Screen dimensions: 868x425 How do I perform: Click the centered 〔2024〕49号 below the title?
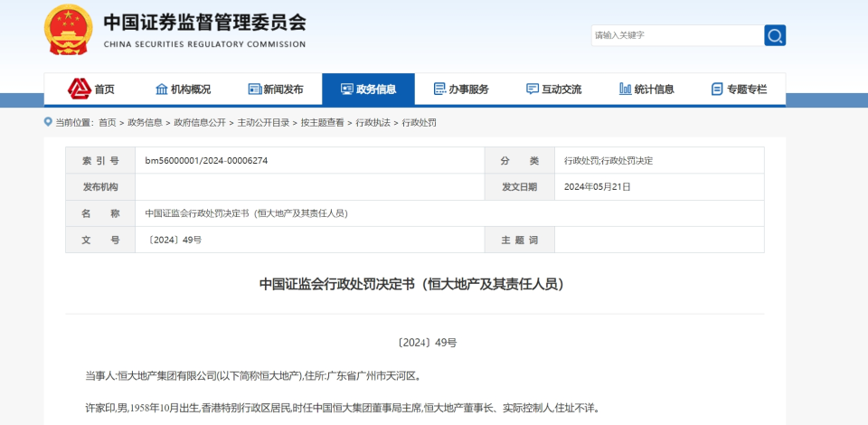[x=427, y=343]
